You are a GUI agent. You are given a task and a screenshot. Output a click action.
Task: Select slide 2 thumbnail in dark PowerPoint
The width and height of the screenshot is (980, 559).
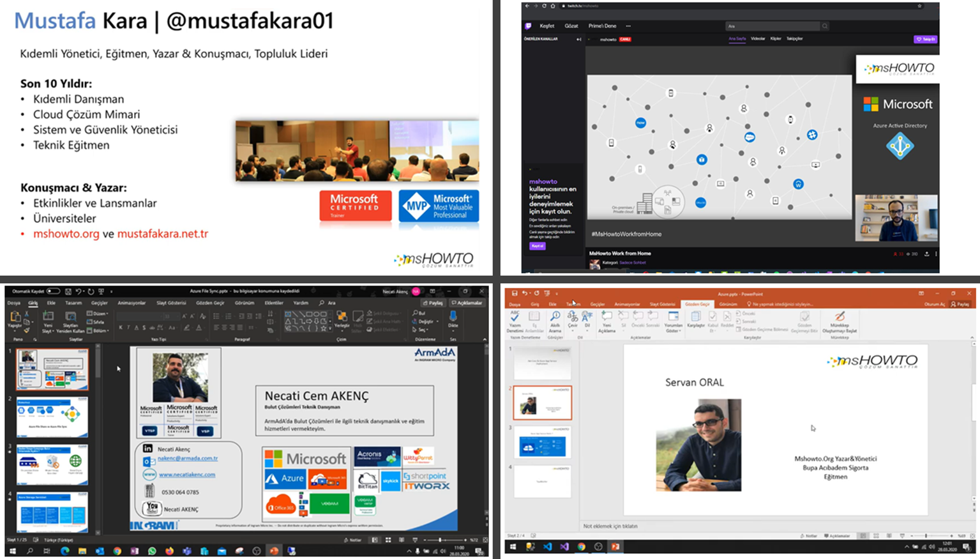point(52,417)
